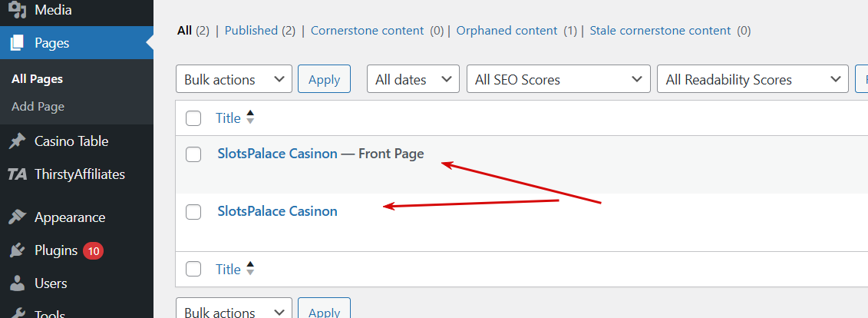Open the All Readability Scores dropdown
This screenshot has height=318, width=868.
(752, 80)
